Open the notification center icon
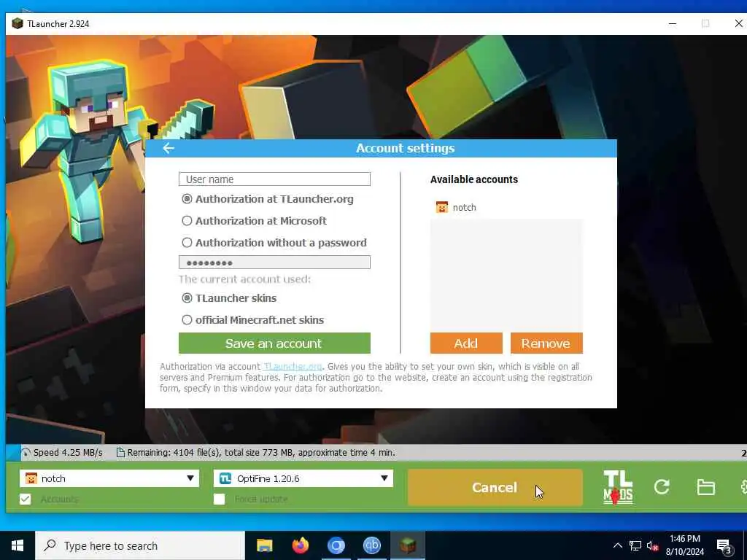Viewport: 747px width, 560px height. [724, 546]
